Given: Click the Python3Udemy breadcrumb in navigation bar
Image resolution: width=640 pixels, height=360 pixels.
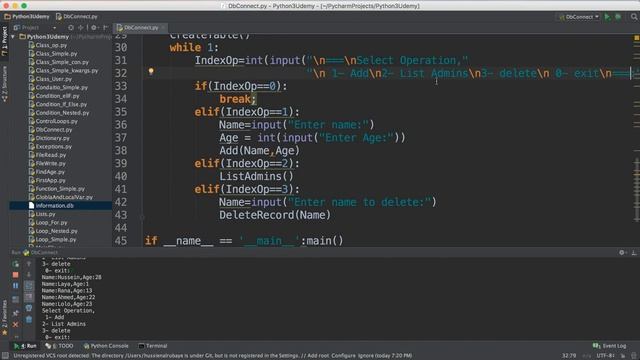Looking at the screenshot, I should coord(27,17).
